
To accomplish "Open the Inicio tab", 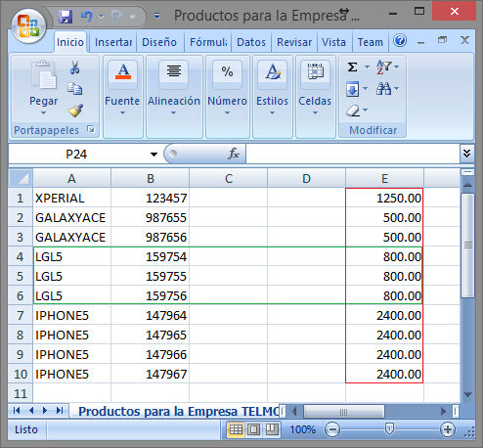I will click(x=70, y=42).
